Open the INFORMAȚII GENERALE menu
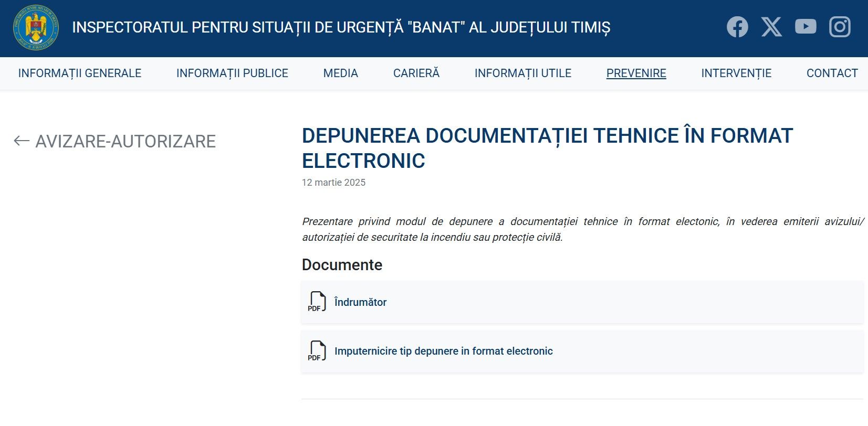This screenshot has width=868, height=426. point(80,73)
